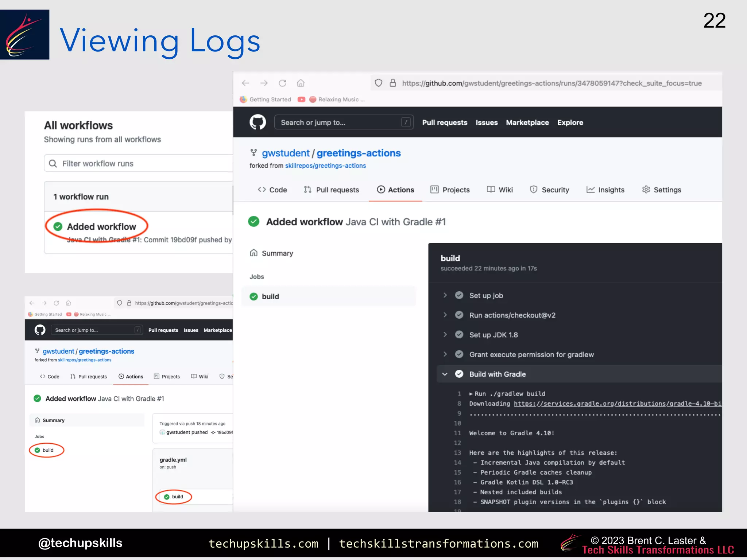
Task: Click the GitHub logo in large browser
Action: click(258, 122)
